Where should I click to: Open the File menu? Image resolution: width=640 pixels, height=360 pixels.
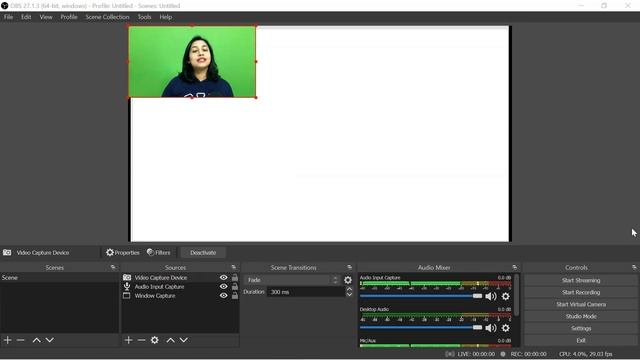point(8,17)
